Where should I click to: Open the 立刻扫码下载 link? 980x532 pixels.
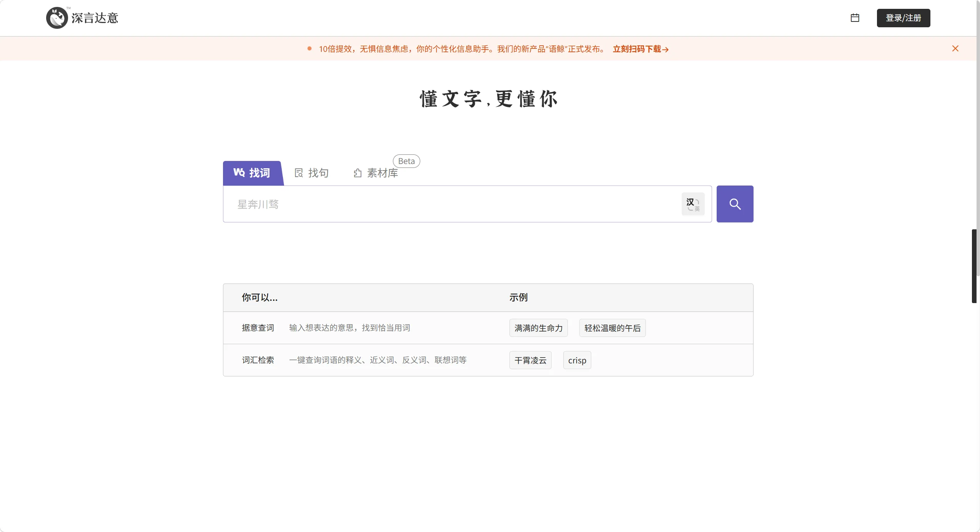(640, 49)
